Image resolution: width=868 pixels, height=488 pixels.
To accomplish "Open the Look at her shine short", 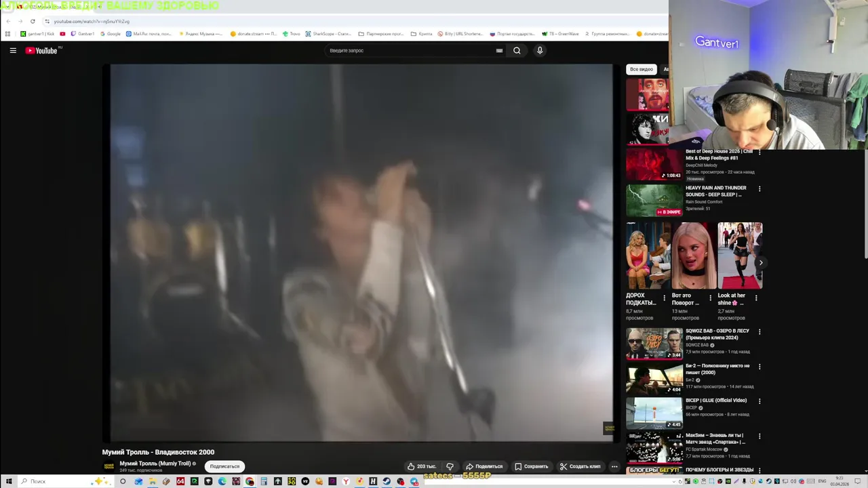I will click(x=740, y=256).
